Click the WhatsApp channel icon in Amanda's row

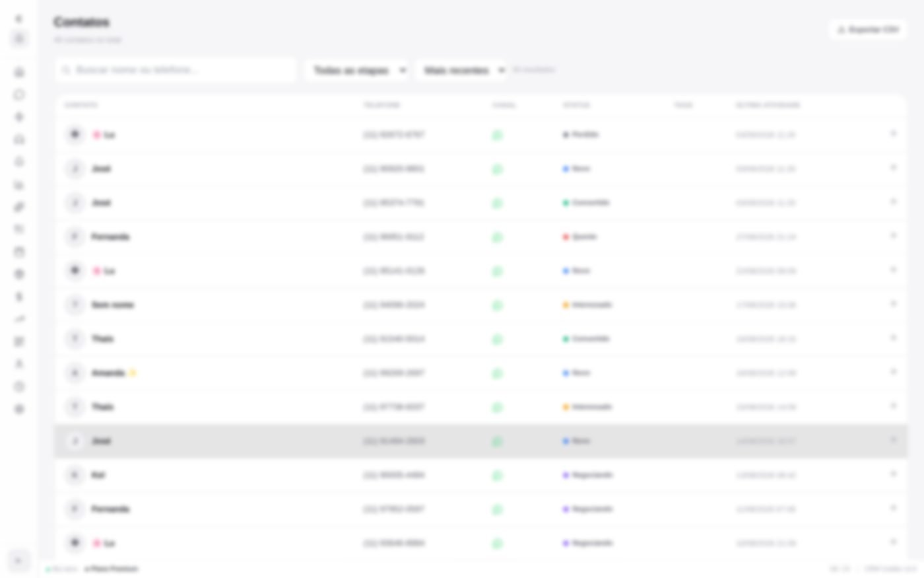(497, 373)
